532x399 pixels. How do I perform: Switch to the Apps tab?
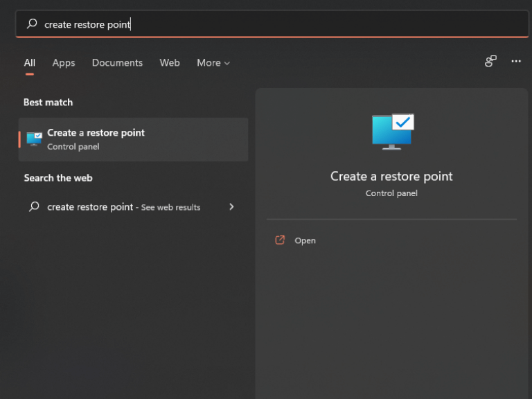coord(64,63)
